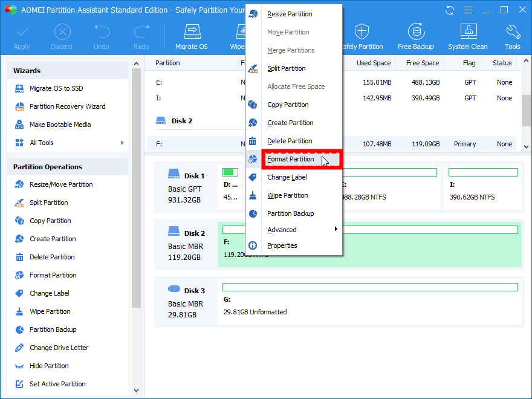Select Wipe Partition from context menu
Screen dimensions: 532x399
coord(288,195)
